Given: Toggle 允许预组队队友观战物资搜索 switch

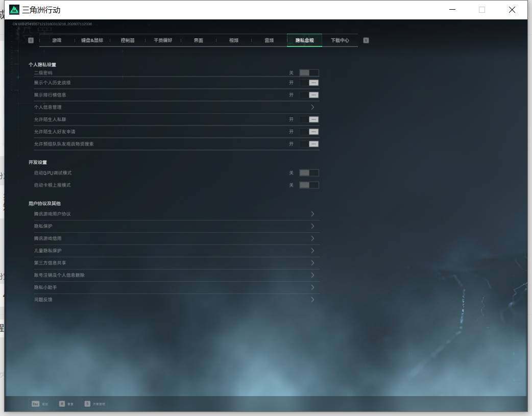Looking at the screenshot, I should [309, 144].
